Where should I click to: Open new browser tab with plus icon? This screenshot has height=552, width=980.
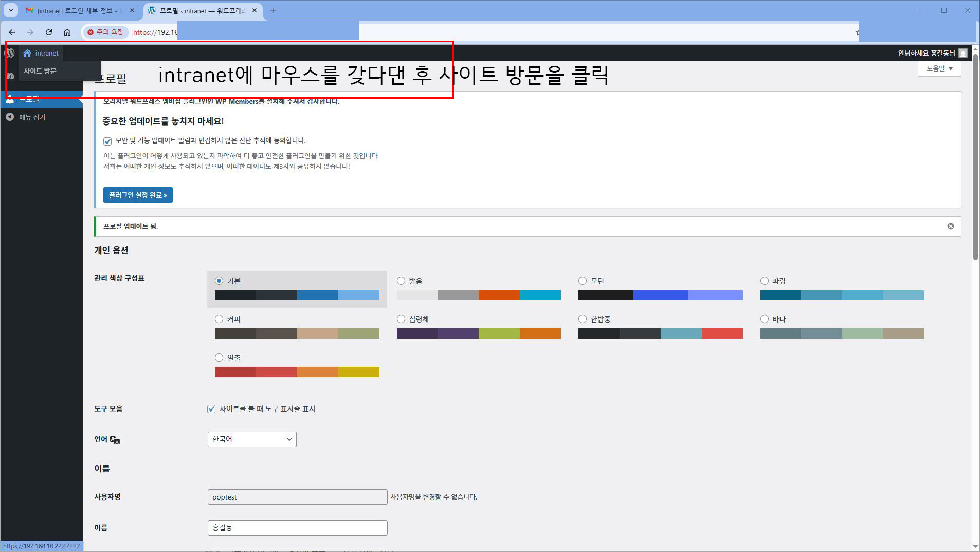click(273, 10)
